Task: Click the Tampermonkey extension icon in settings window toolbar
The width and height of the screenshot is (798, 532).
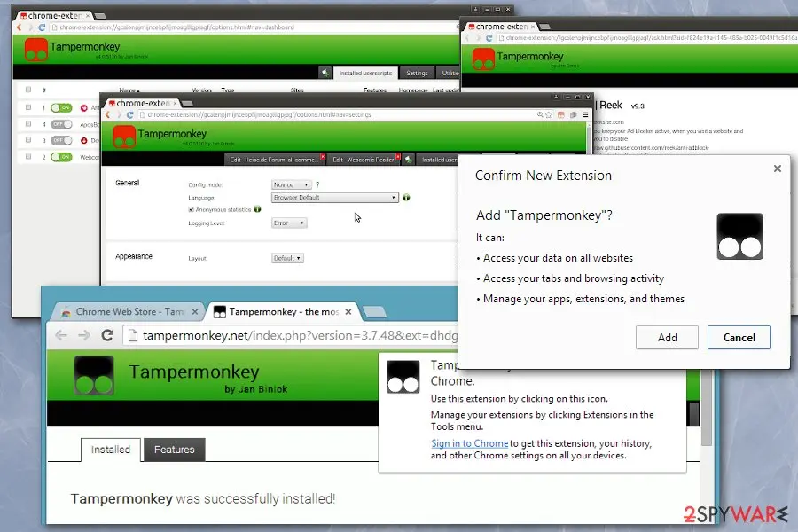Action: pos(561,115)
